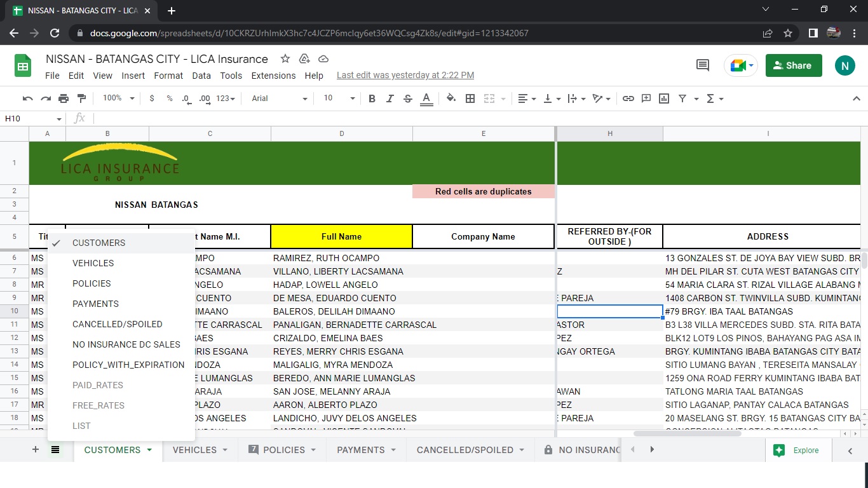Click the Insert chart icon

(664, 98)
